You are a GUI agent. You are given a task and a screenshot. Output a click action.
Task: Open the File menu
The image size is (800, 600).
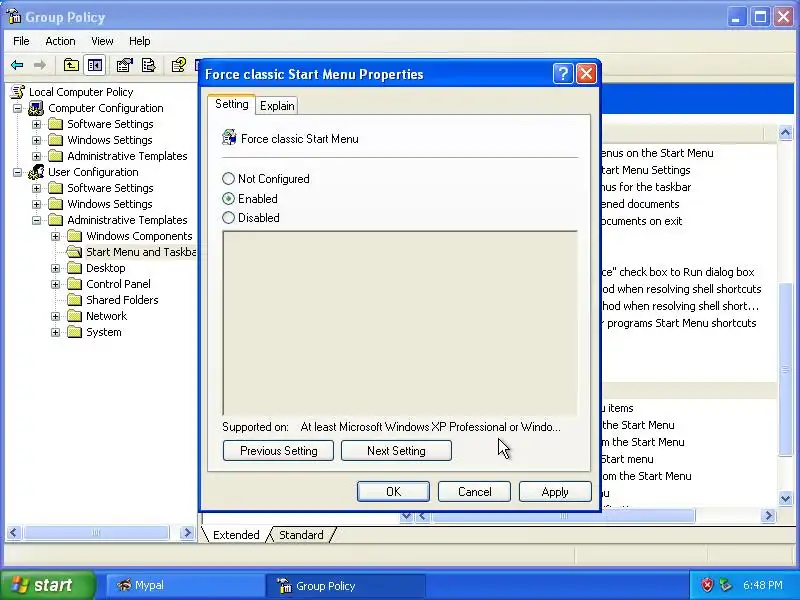(x=21, y=41)
